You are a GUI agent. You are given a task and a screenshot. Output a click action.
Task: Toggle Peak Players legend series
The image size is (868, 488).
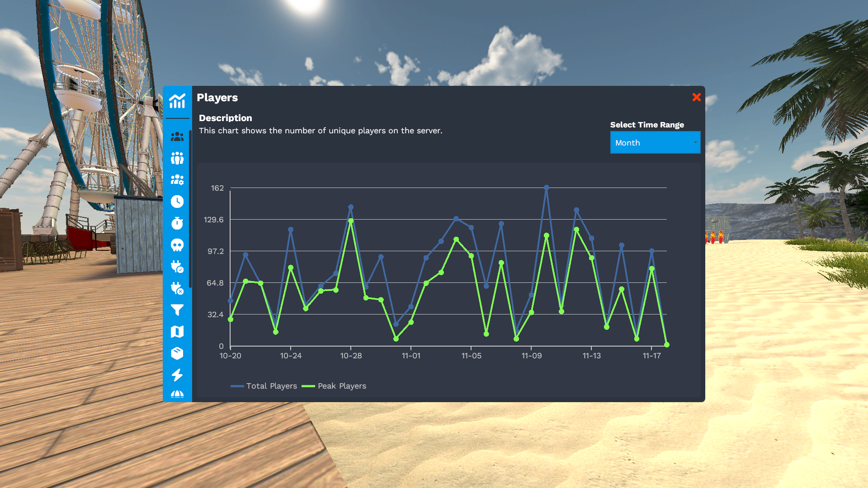tap(334, 386)
